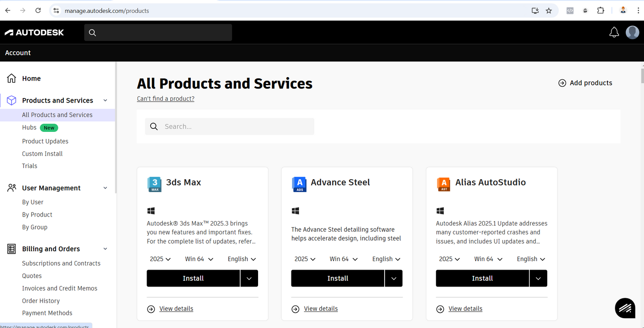Image resolution: width=644 pixels, height=328 pixels.
Task: Install 3ds Max
Action: click(x=193, y=278)
